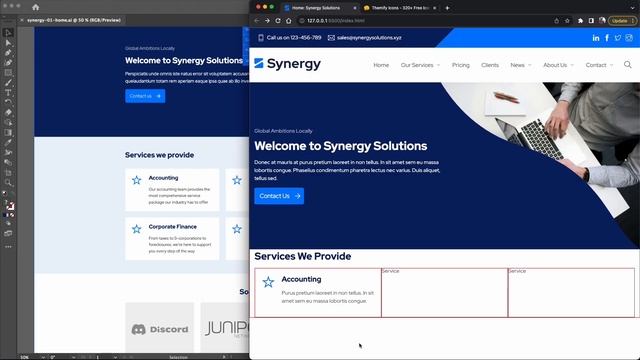Viewport: 640px width, 360px height.
Task: Click the star icon in Accounting service card
Action: point(268,282)
